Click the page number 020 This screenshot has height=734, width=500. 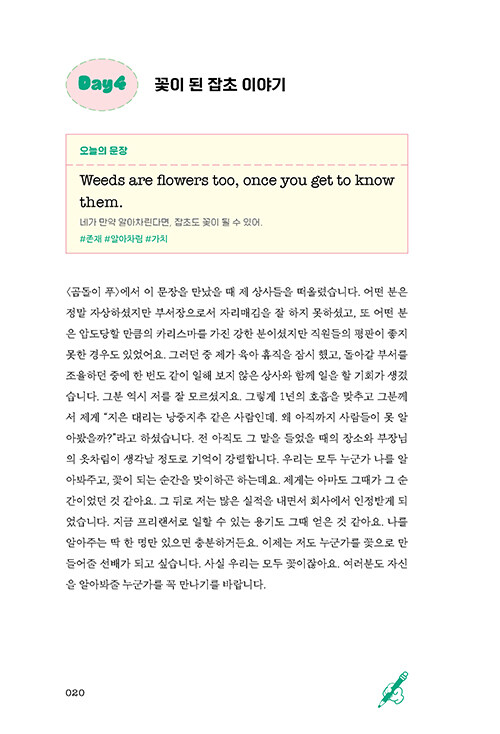coord(75,693)
